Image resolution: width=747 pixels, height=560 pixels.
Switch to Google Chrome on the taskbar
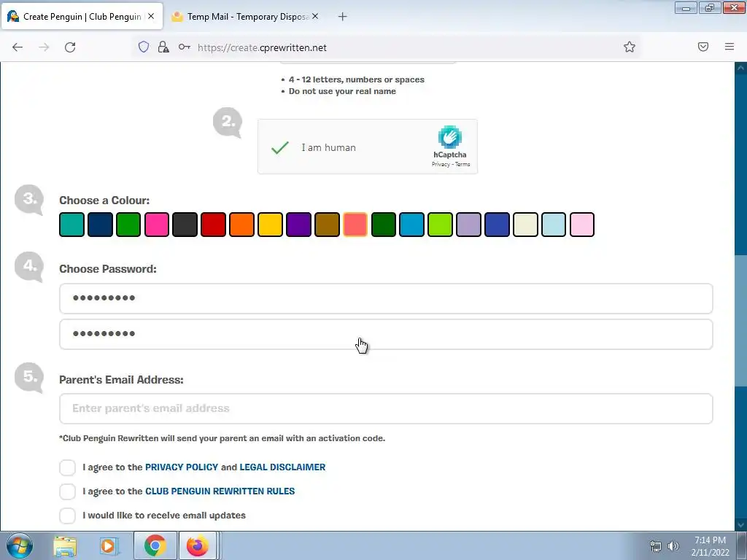point(155,545)
